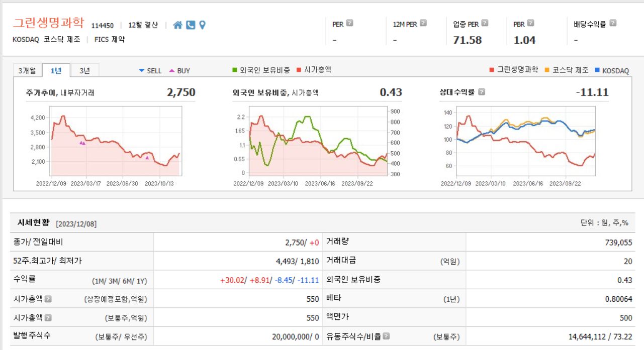
Task: Click the phone contact icon in the header
Action: click(190, 24)
